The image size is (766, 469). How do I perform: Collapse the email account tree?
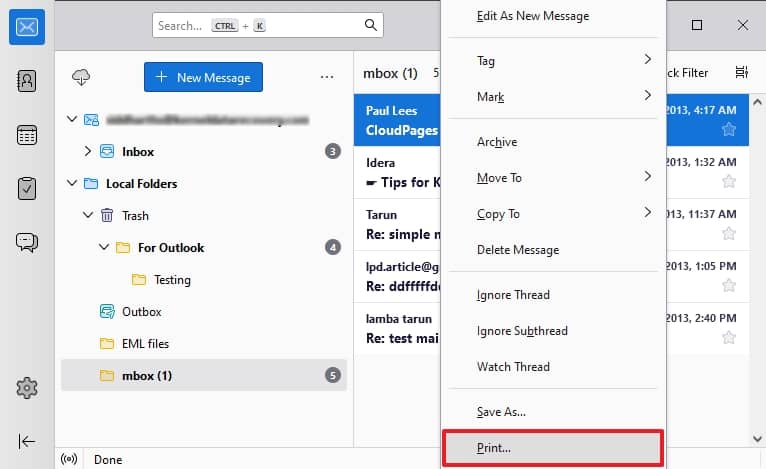[72, 119]
